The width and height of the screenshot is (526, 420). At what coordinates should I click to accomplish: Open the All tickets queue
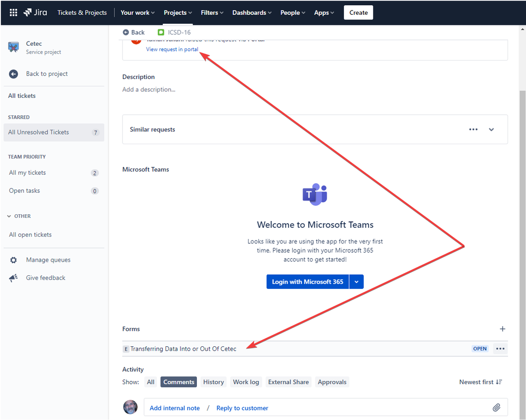22,96
